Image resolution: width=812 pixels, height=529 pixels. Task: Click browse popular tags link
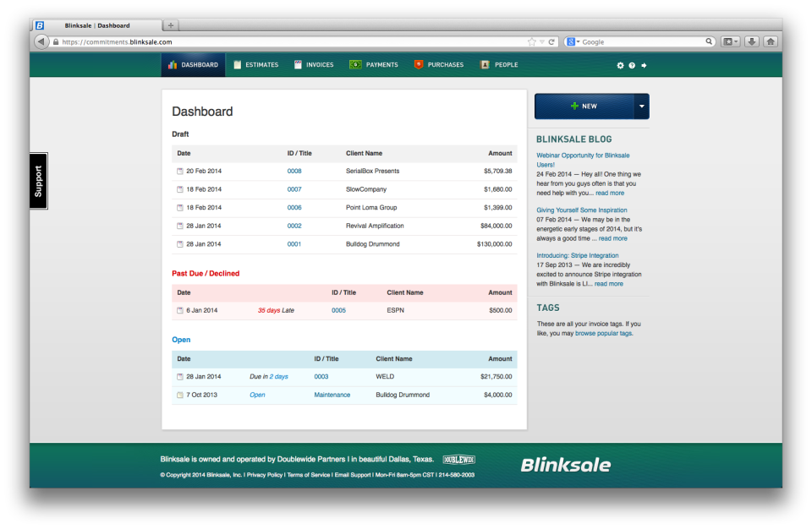click(x=603, y=334)
